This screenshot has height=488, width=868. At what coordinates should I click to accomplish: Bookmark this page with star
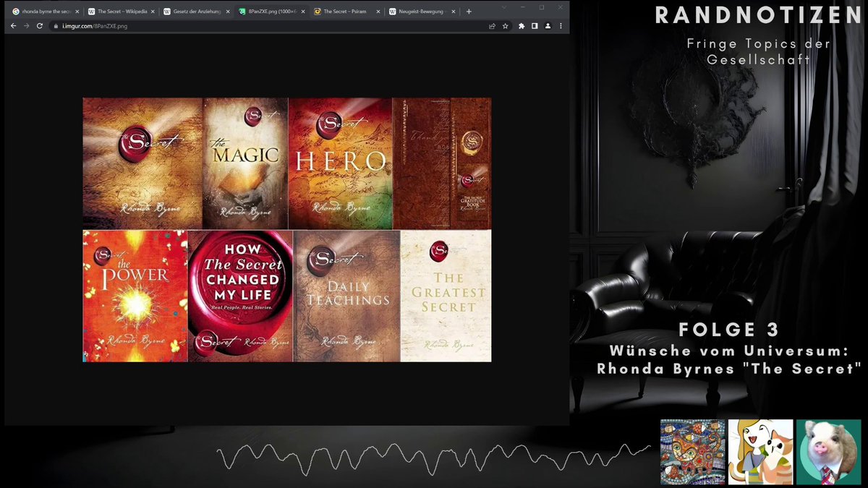coord(505,26)
